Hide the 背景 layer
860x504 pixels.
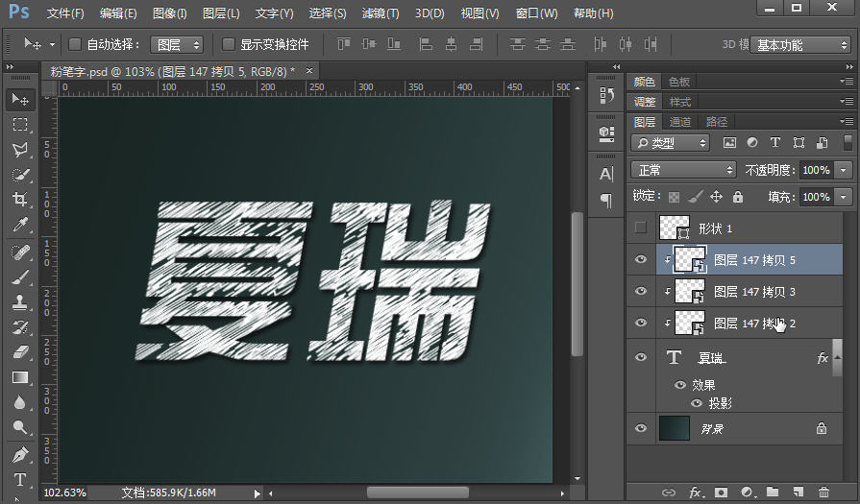pos(641,428)
